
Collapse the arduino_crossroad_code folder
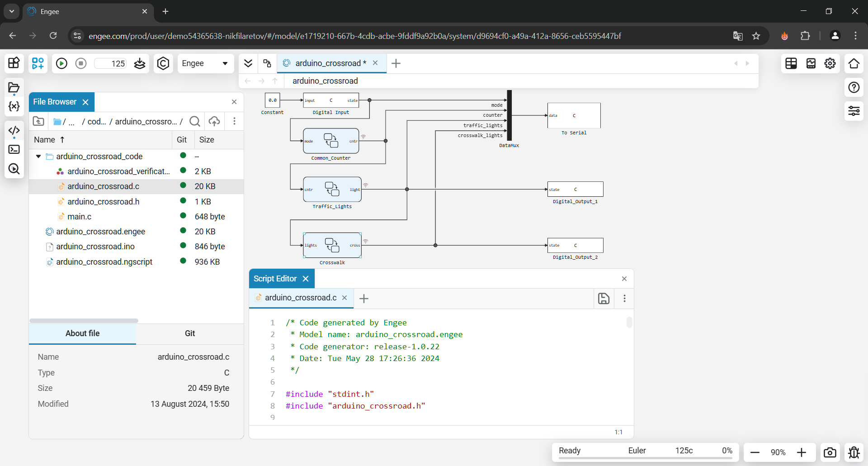[x=38, y=157]
